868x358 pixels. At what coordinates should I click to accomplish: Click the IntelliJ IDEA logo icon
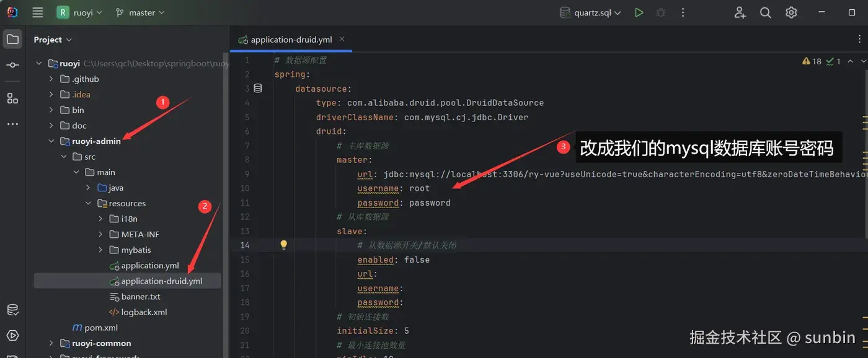tap(12, 12)
